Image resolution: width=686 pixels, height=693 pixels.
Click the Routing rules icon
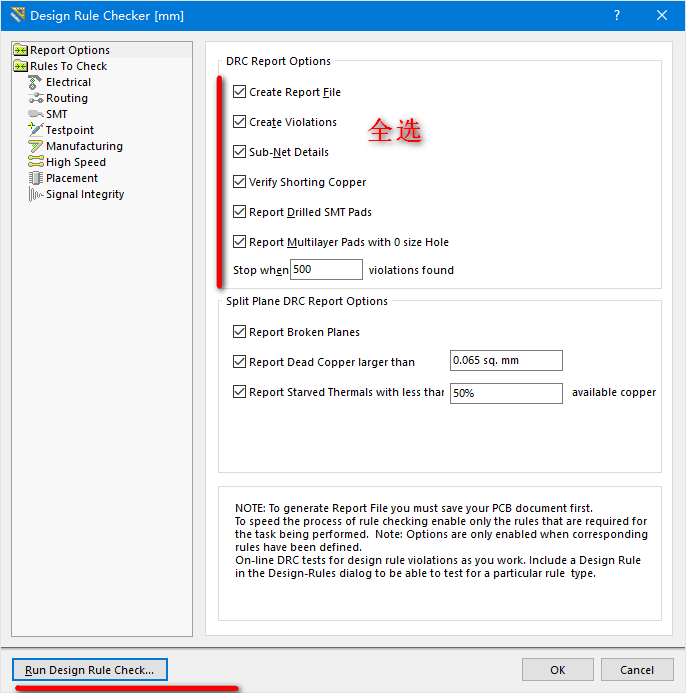coord(36,98)
